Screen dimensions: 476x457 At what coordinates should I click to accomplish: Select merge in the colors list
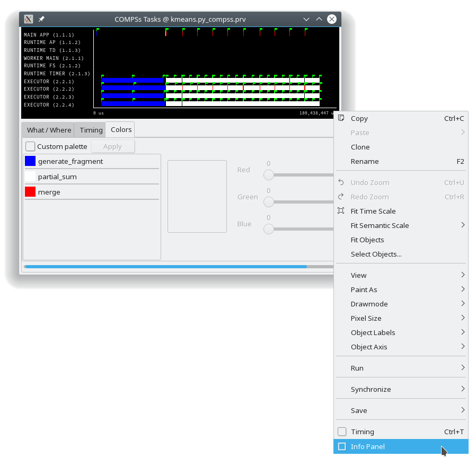91,192
